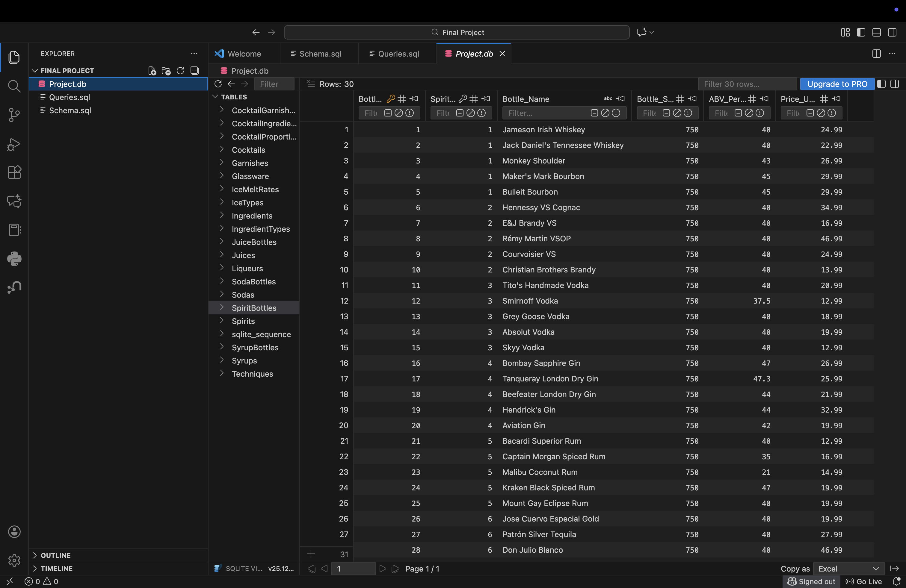Collapse the TABLES list
Screen dimensions: 906x588
point(215,97)
